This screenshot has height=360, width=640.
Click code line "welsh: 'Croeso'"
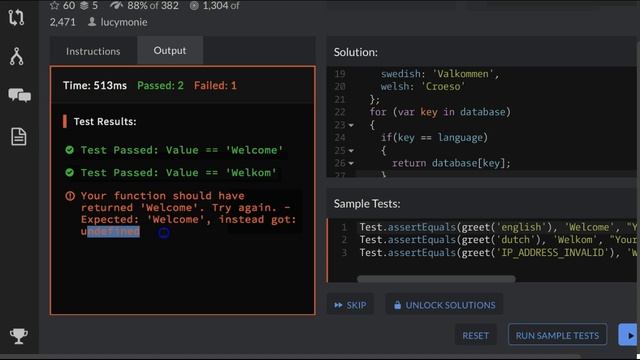click(422, 87)
